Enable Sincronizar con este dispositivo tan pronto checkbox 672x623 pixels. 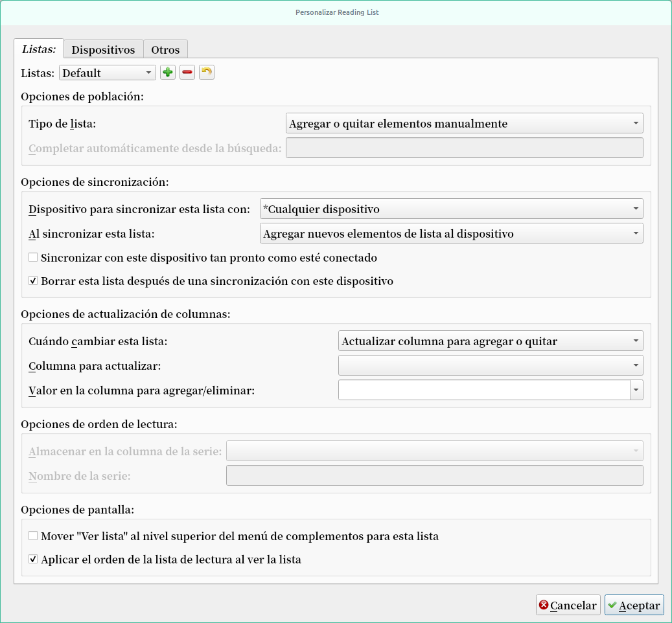pyautogui.click(x=33, y=257)
